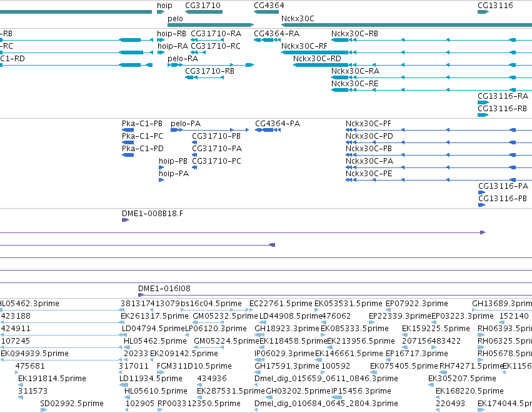Click the pelo gene bar glyph
The image size is (532, 413).
210,25
